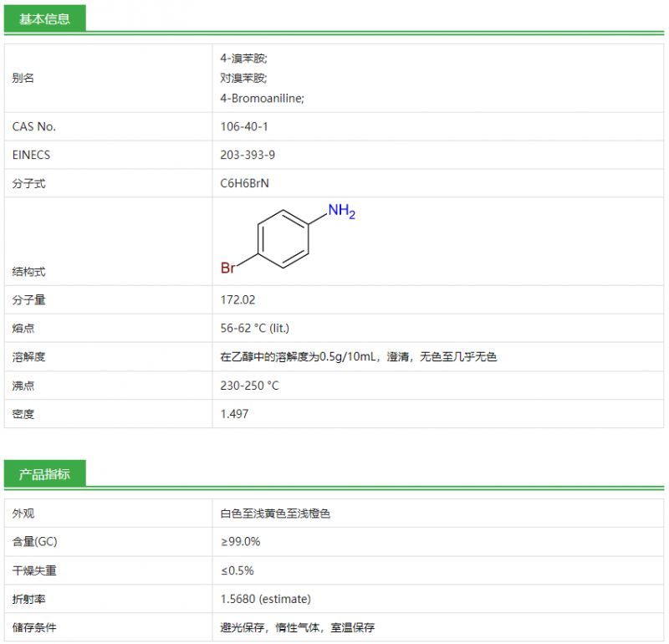Screen dimensions: 669x644
Task: Click the EINECS value 203-393-9
Action: click(247, 156)
